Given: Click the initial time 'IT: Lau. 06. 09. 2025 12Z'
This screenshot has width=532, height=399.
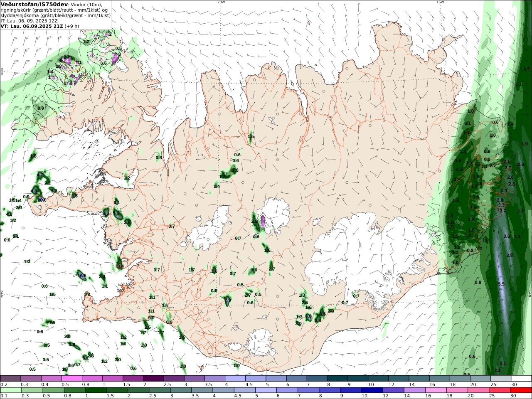Looking at the screenshot, I should 29,20.
